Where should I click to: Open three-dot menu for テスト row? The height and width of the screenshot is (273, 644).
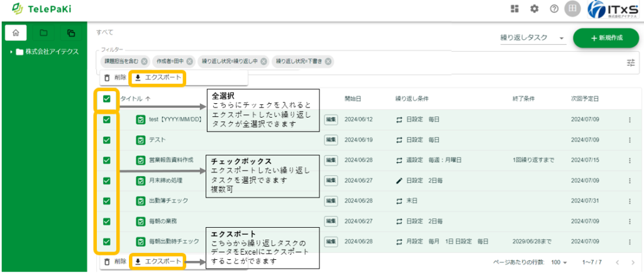[x=630, y=140]
